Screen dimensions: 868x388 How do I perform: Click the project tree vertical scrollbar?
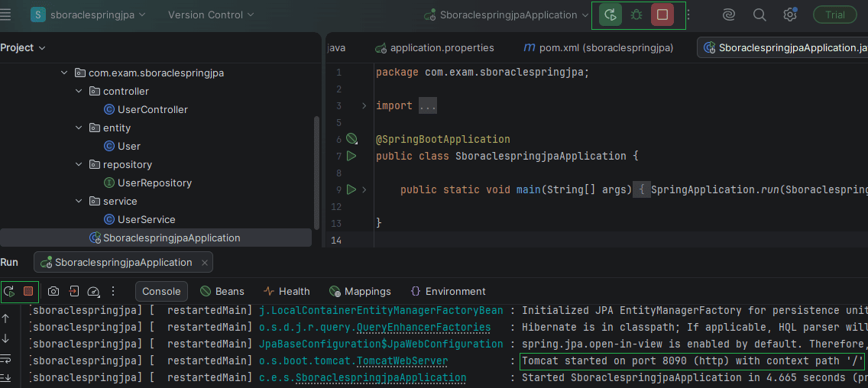(316, 172)
